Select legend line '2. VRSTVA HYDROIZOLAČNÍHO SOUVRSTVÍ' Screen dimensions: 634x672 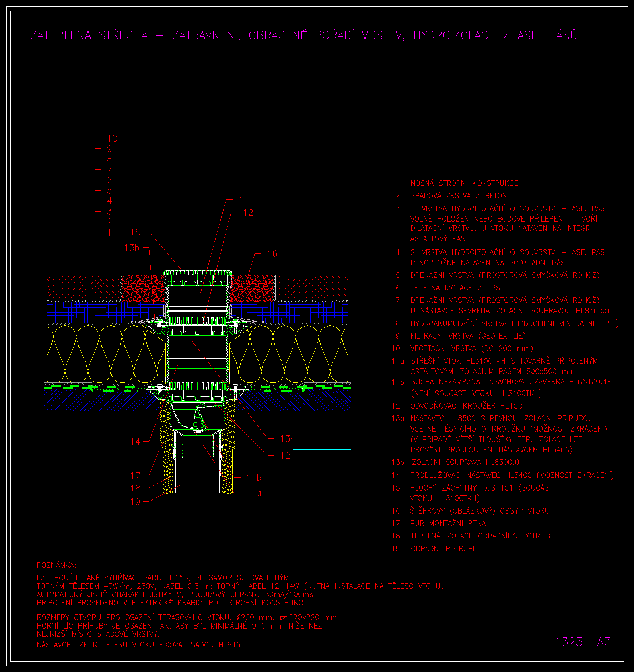click(x=484, y=252)
